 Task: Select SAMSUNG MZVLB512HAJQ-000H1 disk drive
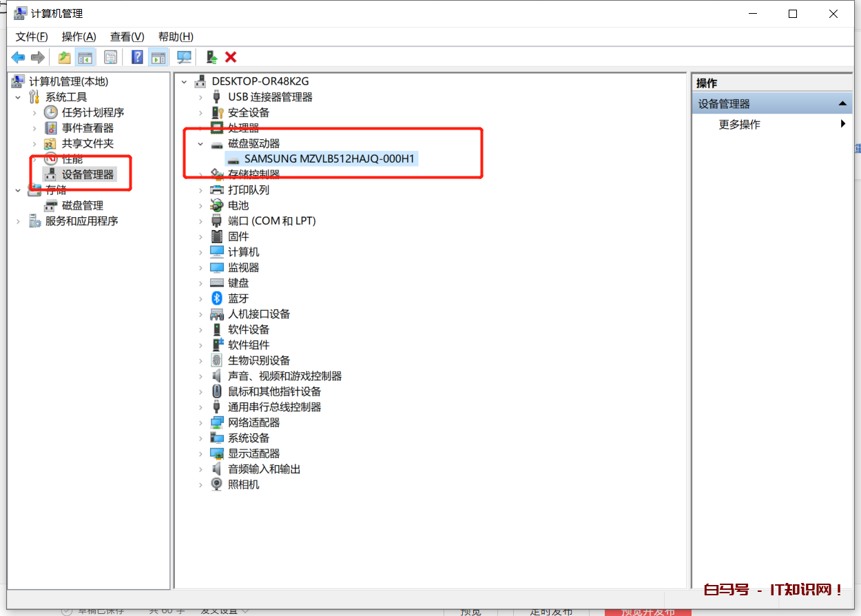click(x=329, y=159)
